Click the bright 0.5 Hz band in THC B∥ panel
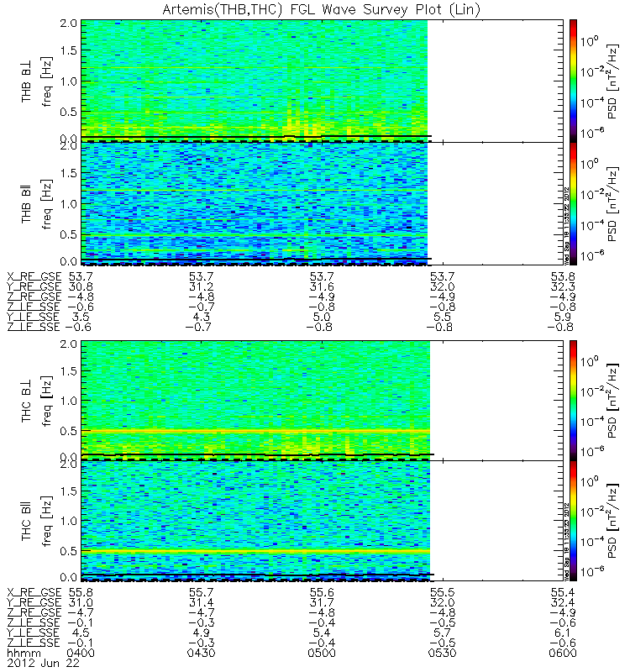This screenshot has width=630, height=672. pos(255,551)
